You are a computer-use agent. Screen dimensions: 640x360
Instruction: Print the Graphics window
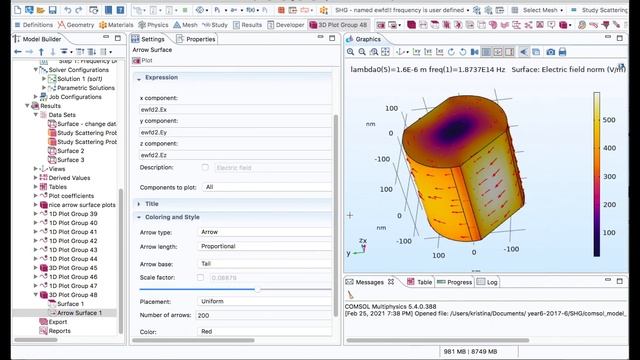[x=562, y=52]
